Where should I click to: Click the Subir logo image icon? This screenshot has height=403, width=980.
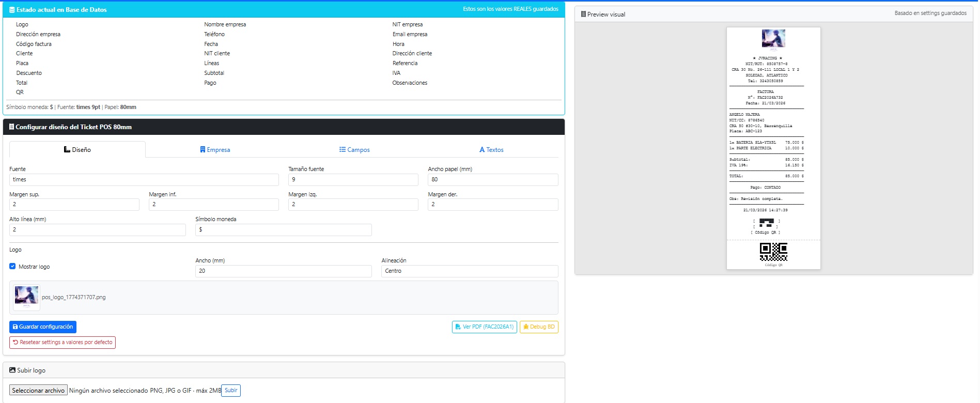point(12,370)
